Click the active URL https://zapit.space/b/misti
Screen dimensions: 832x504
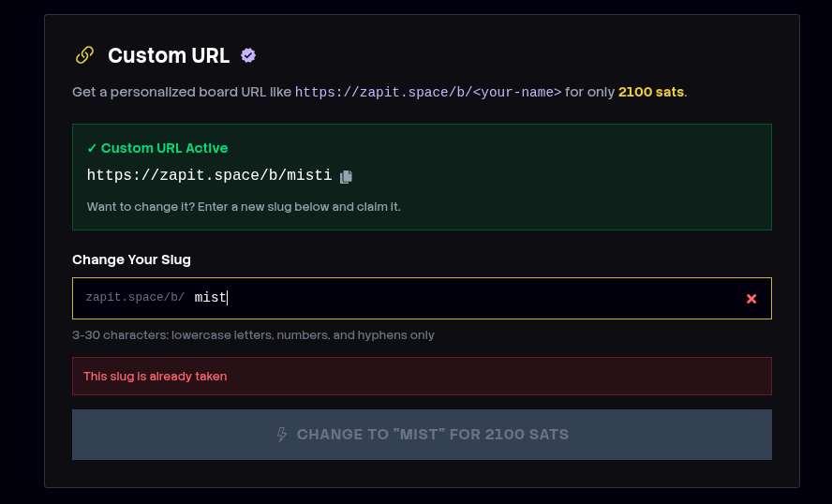pos(209,175)
